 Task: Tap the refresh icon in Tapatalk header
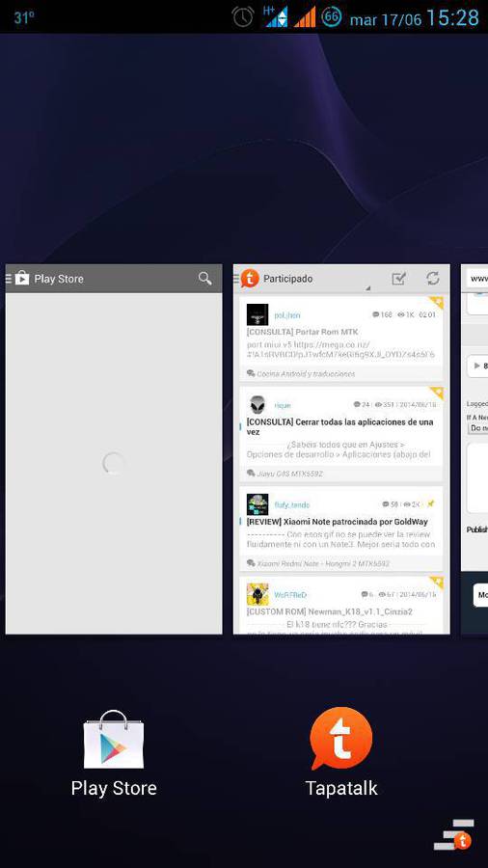point(433,279)
